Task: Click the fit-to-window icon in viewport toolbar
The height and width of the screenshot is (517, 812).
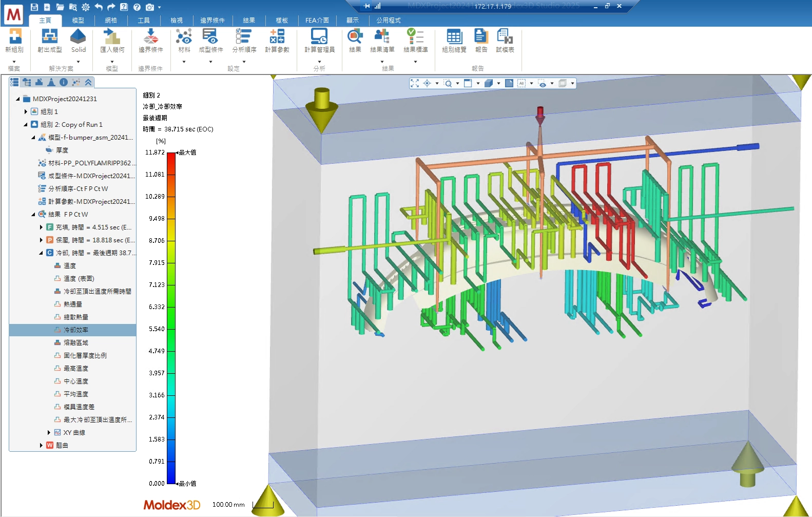Action: (415, 83)
